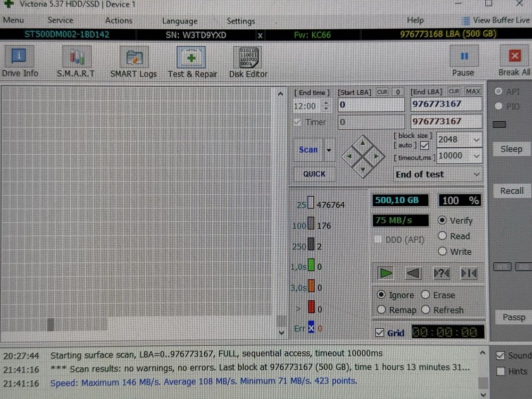Click the left arrow on diamond pad

point(350,156)
